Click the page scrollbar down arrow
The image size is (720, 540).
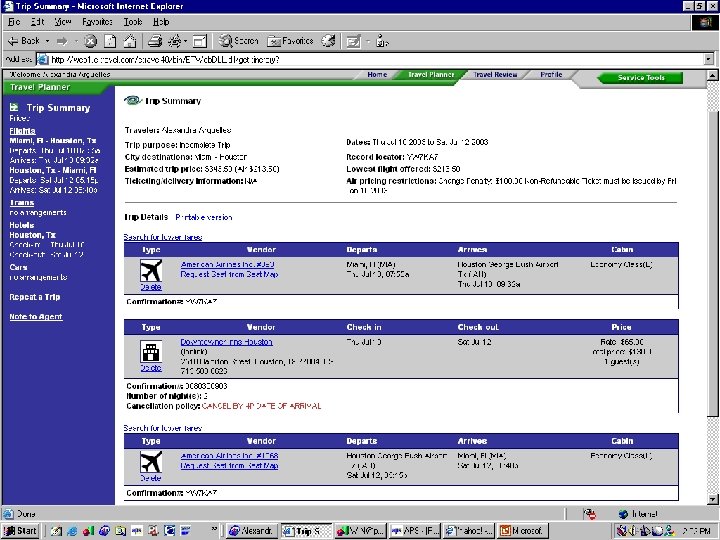[712, 500]
